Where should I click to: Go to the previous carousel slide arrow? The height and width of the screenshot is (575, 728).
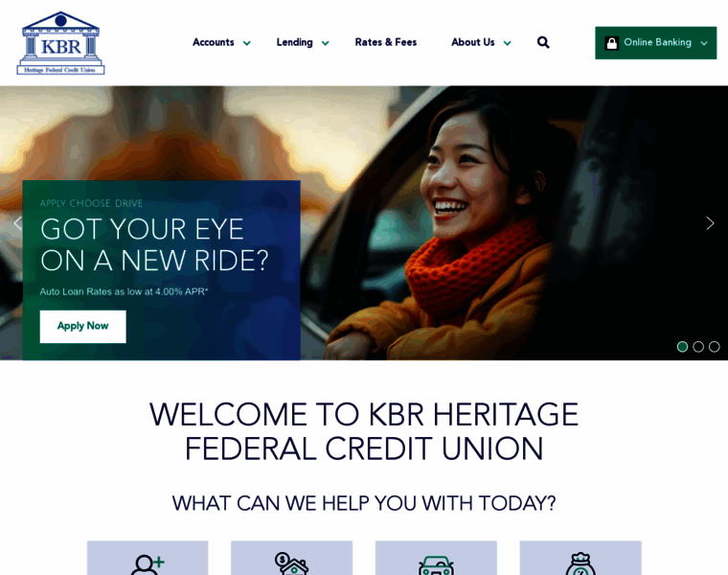point(17,223)
